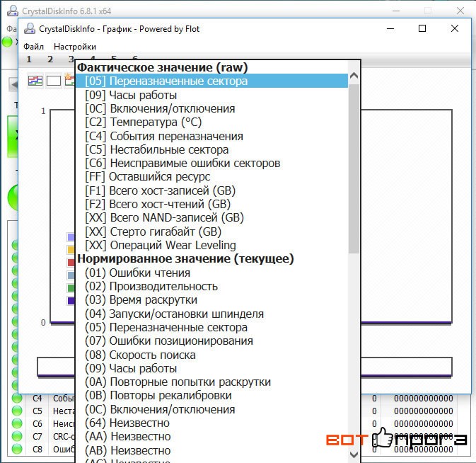Select [XX] Всего NAND-записей (GB)
The height and width of the screenshot is (463, 476).
(x=211, y=217)
